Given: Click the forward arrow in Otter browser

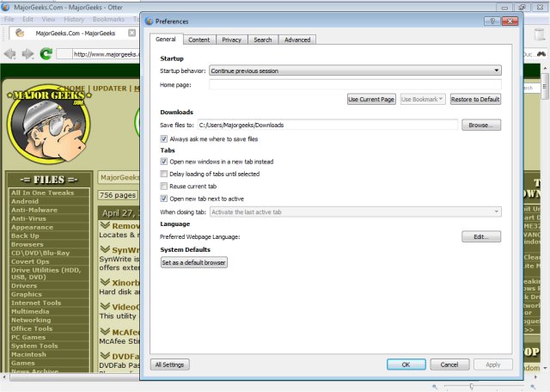Looking at the screenshot, I should point(27,53).
